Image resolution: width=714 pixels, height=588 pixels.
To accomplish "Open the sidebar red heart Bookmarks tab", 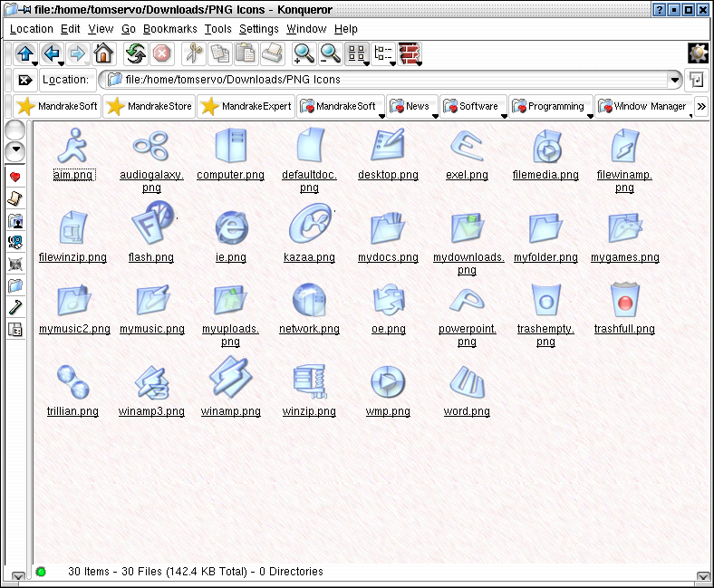I will (15, 177).
